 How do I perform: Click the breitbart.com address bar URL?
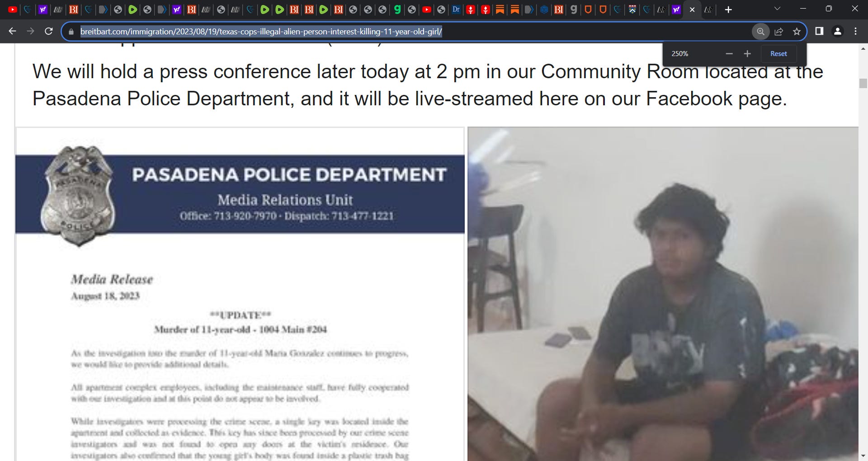click(261, 32)
